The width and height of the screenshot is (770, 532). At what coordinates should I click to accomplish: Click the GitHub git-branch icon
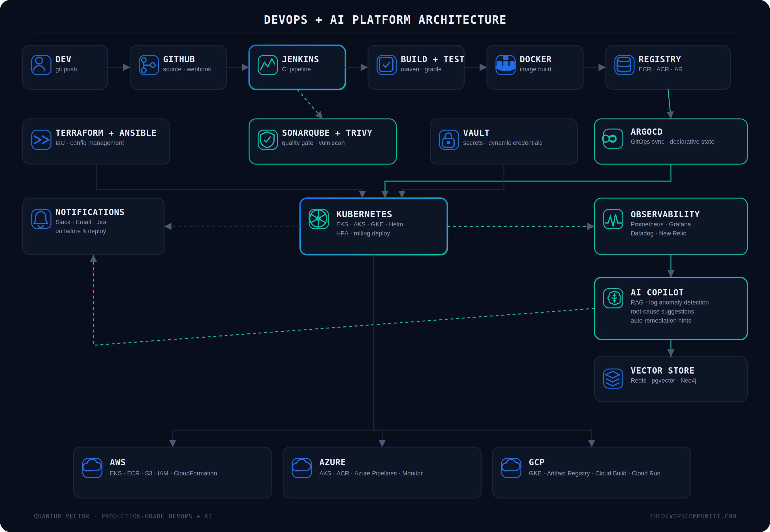point(149,65)
